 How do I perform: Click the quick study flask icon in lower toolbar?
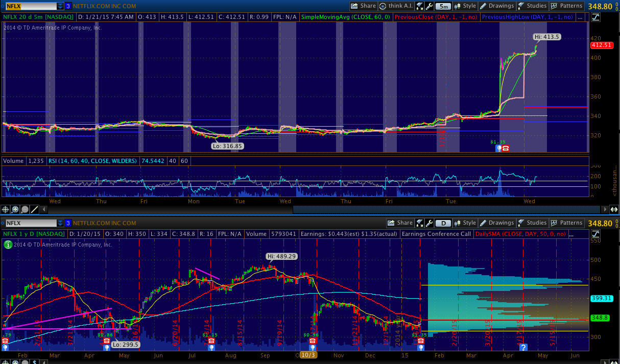coord(419,223)
